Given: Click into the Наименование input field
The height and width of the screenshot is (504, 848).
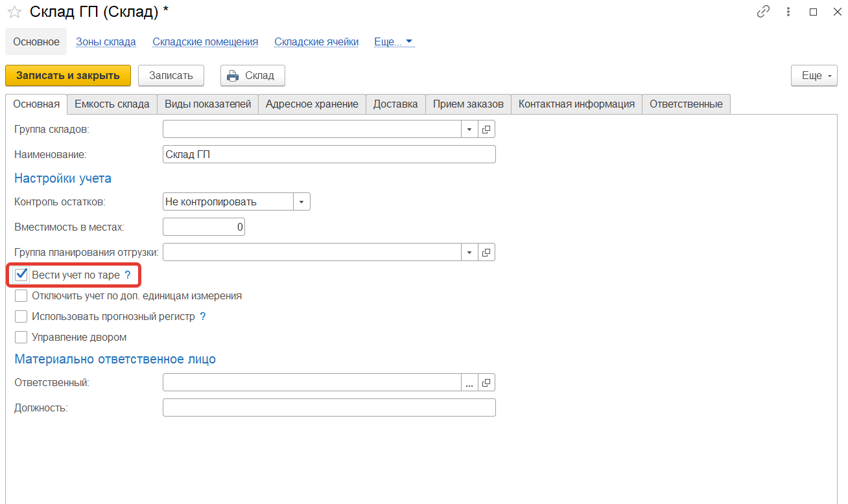Looking at the screenshot, I should pyautogui.click(x=329, y=154).
